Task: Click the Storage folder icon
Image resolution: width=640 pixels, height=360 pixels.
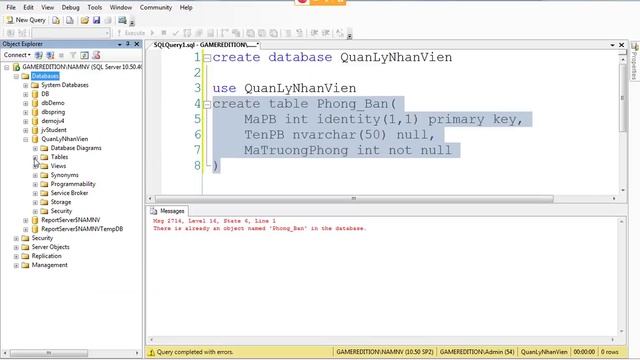Action: [44, 202]
